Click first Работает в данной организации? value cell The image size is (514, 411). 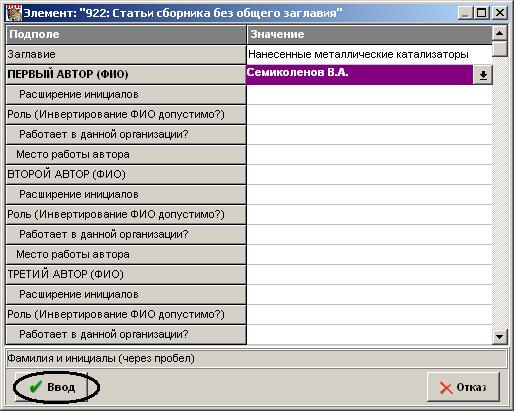[369, 134]
